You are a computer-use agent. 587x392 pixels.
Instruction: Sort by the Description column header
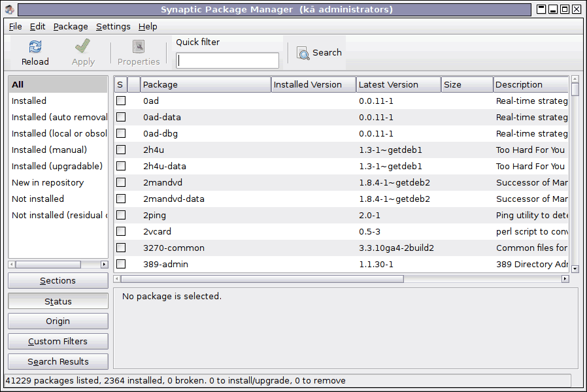coord(531,84)
